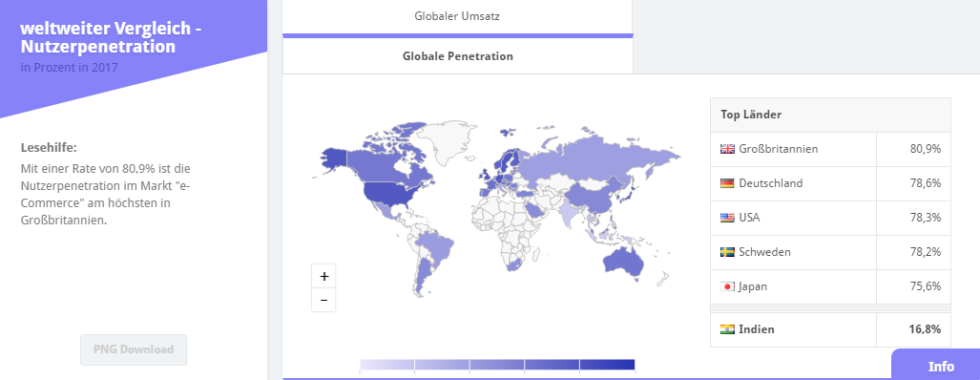Click the PNG Download button
Screen dimensions: 980x380
[134, 350]
